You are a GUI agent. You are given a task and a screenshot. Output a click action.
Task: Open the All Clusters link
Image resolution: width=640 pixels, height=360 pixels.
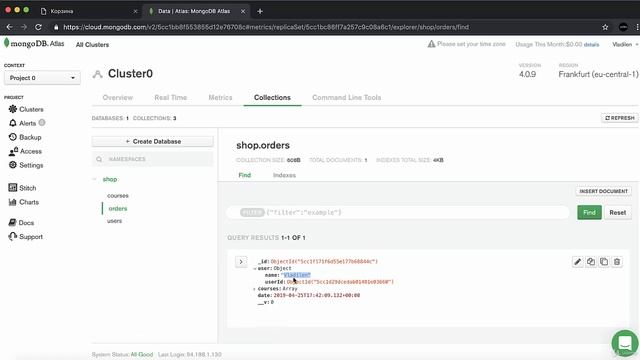(x=92, y=44)
